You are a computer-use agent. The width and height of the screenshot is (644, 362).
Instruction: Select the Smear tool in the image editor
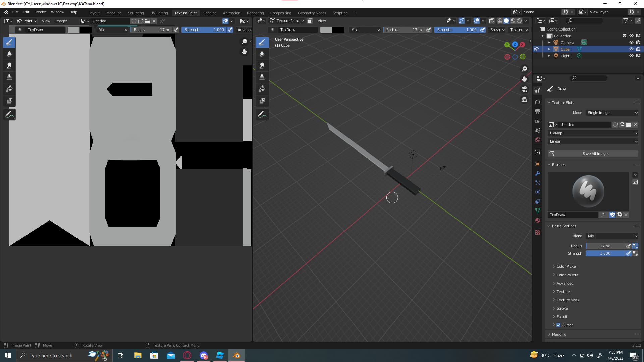(x=9, y=65)
